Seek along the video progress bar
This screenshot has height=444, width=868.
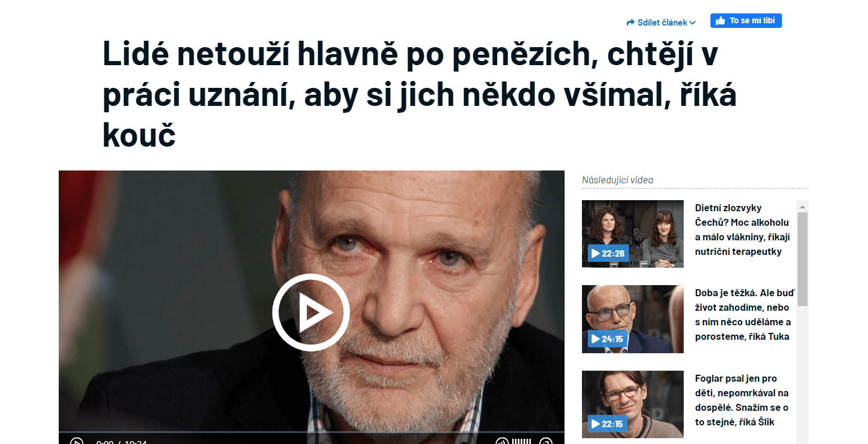pos(311,432)
